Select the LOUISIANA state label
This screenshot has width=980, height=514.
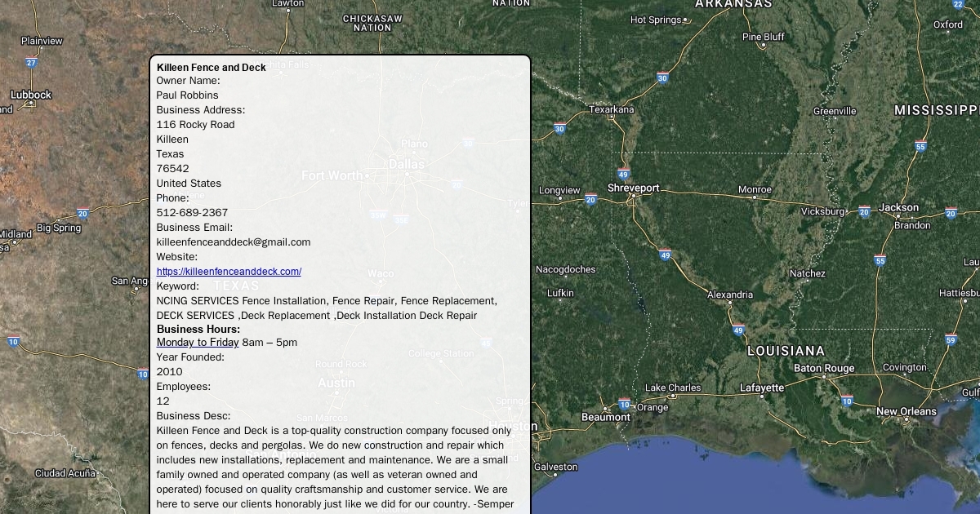786,351
